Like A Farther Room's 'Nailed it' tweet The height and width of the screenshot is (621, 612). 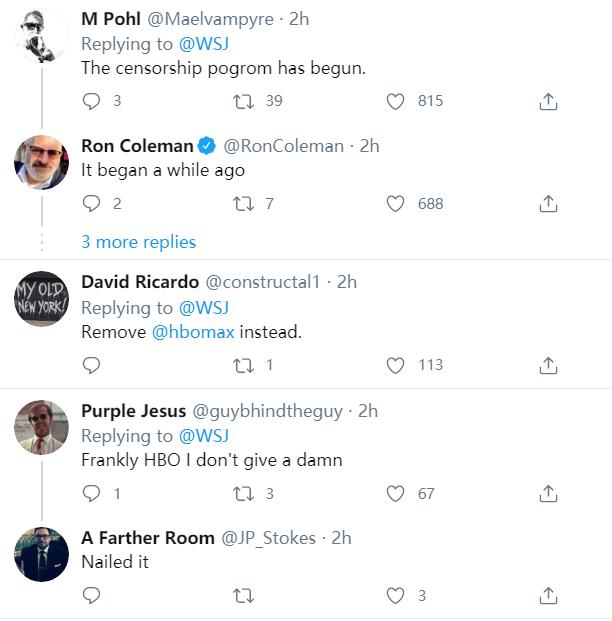pyautogui.click(x=396, y=595)
